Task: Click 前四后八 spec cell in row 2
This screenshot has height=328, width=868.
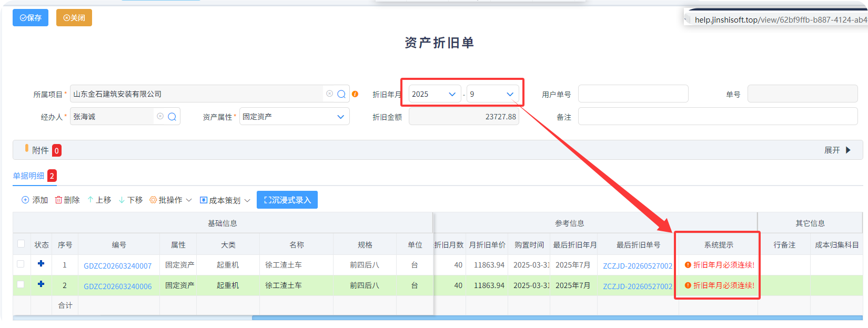Action: pyautogui.click(x=365, y=285)
